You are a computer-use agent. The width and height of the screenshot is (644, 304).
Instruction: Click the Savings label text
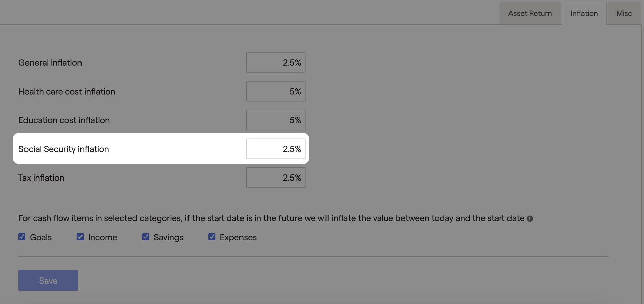click(x=168, y=237)
